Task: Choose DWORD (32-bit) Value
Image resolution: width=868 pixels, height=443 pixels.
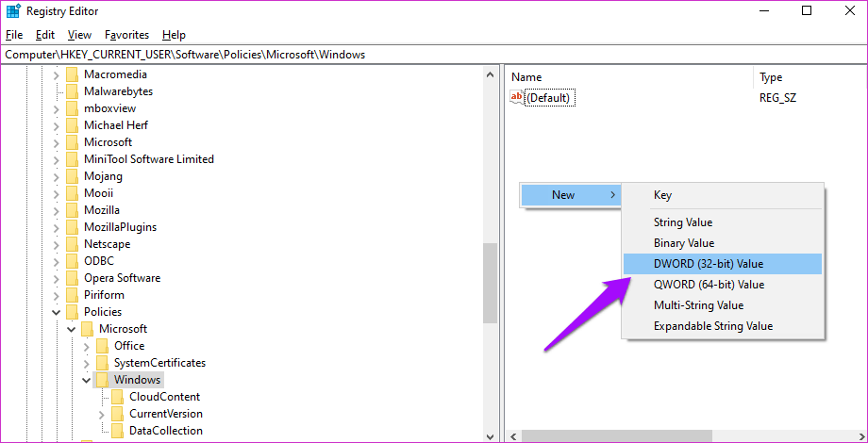Action: (x=723, y=264)
